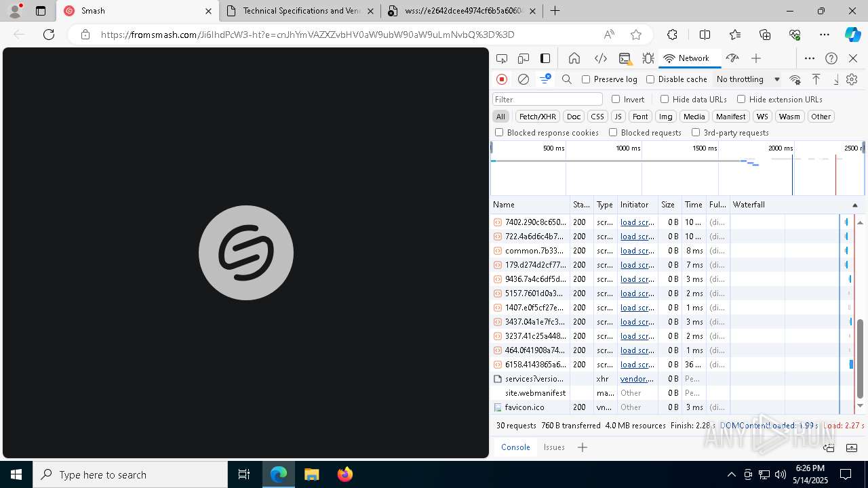868x488 pixels.
Task: Check the Invert filter checkbox
Action: (616, 99)
